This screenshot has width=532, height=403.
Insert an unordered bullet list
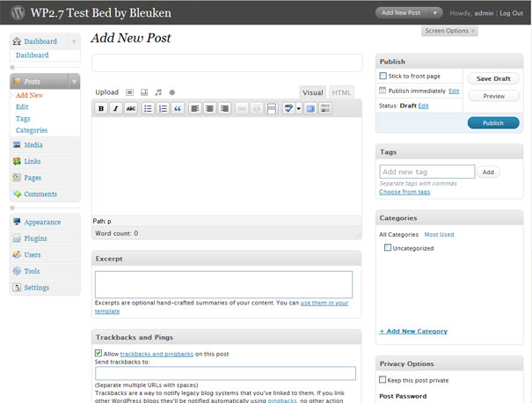click(x=148, y=108)
